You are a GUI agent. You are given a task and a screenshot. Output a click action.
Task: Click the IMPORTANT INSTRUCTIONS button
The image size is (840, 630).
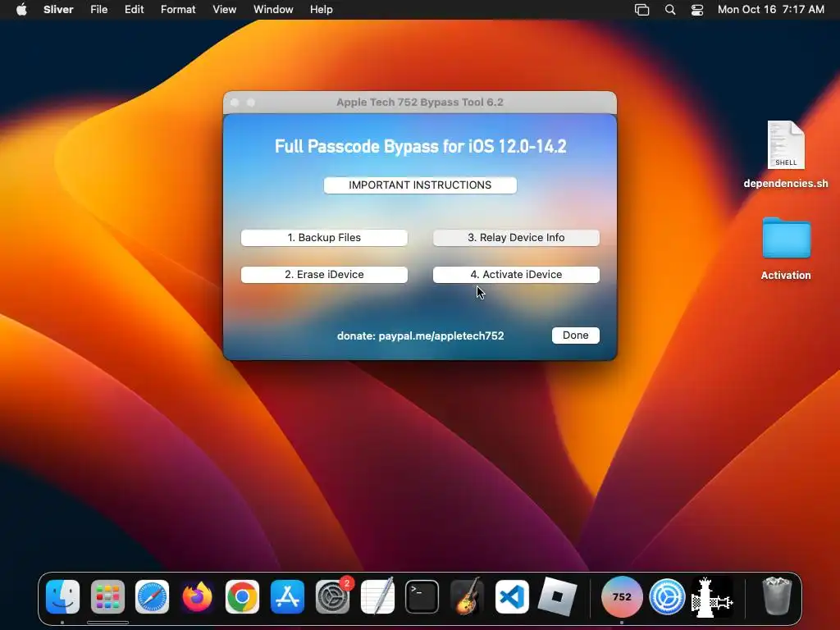point(420,185)
